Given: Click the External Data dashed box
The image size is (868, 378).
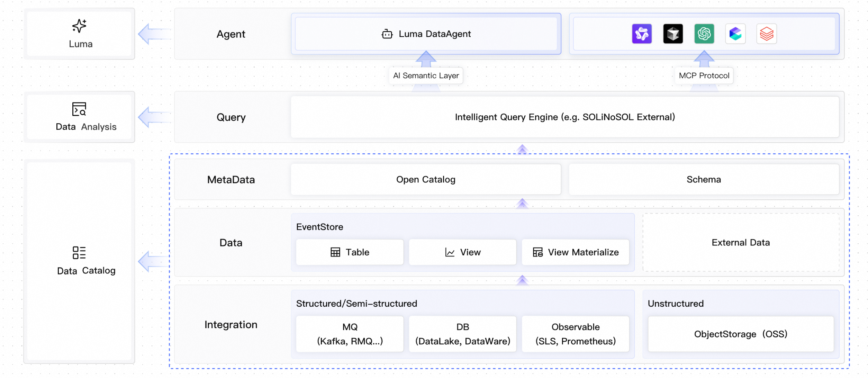Looking at the screenshot, I should (741, 242).
